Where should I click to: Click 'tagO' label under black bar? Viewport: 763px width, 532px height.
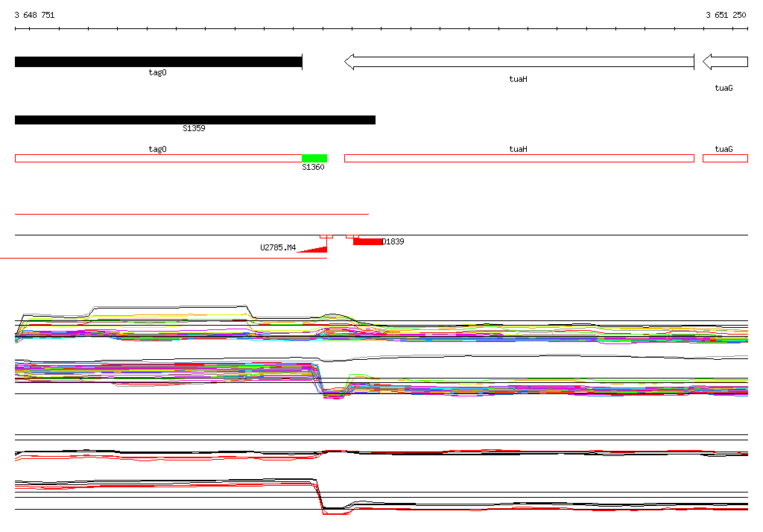[157, 72]
